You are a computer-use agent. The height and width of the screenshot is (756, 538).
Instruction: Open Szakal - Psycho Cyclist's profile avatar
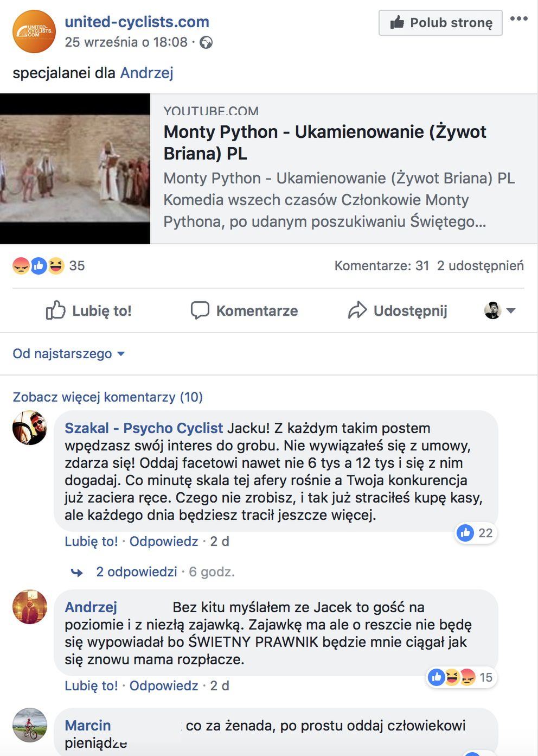[x=30, y=428]
